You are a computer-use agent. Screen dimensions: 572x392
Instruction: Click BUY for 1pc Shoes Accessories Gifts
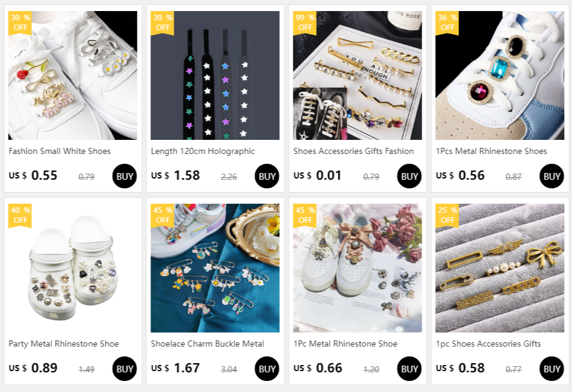(x=552, y=369)
